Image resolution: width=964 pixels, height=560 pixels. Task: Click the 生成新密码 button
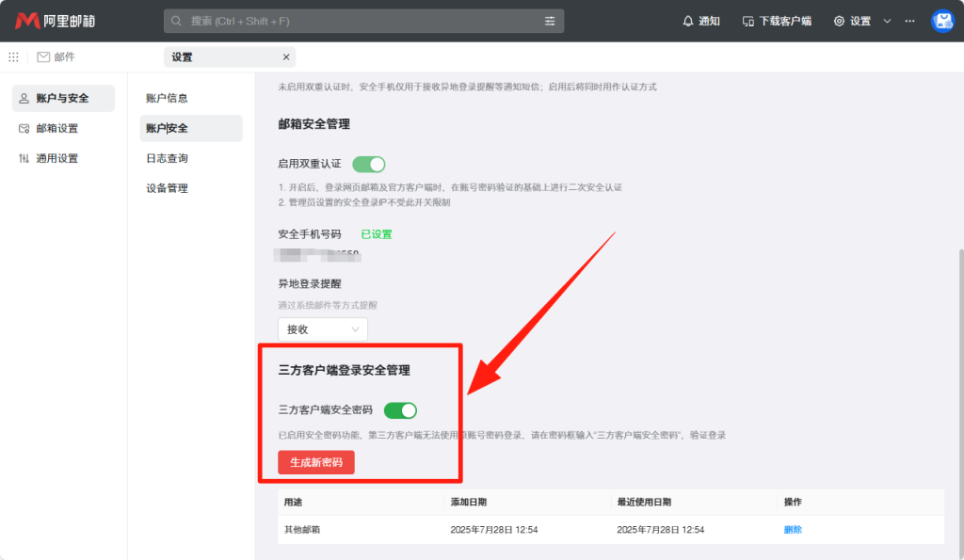click(316, 462)
